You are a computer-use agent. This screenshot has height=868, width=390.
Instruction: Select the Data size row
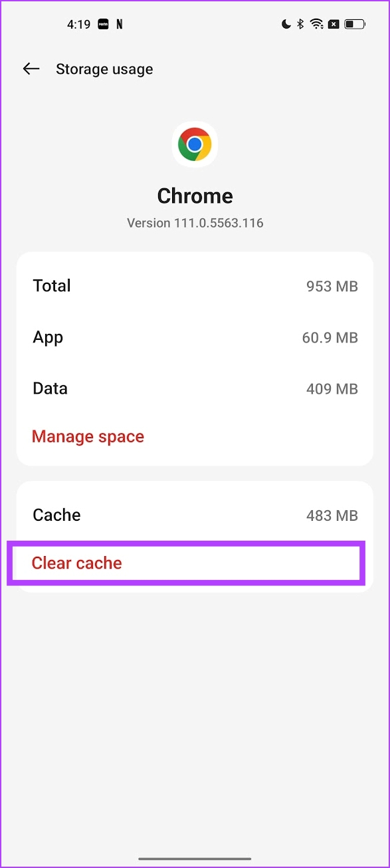pos(195,388)
